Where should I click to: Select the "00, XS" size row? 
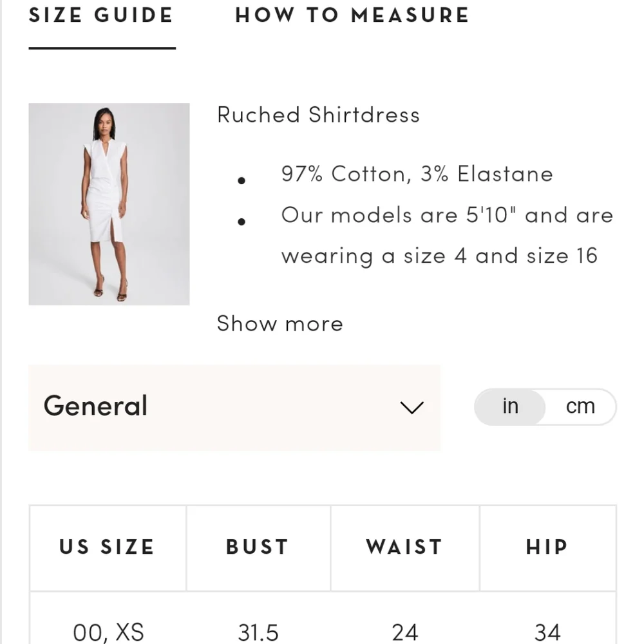(x=107, y=632)
